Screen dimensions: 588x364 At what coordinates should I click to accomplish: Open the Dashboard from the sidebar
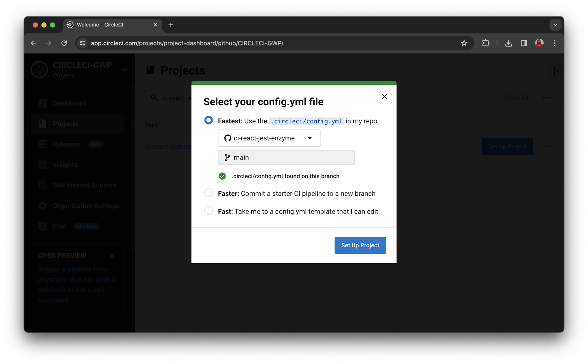click(x=69, y=103)
